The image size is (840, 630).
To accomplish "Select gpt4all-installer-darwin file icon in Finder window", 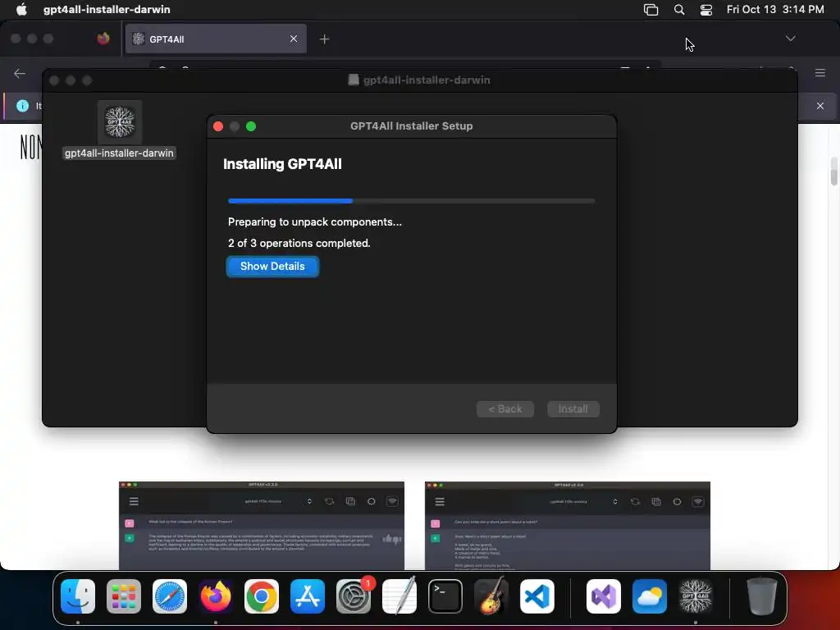I will point(120,122).
